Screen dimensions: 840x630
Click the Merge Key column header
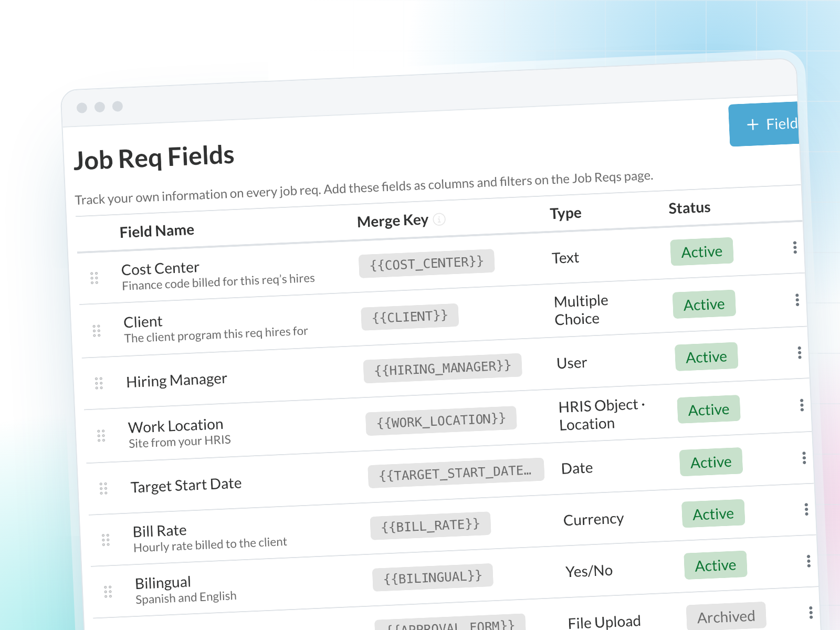(x=393, y=221)
